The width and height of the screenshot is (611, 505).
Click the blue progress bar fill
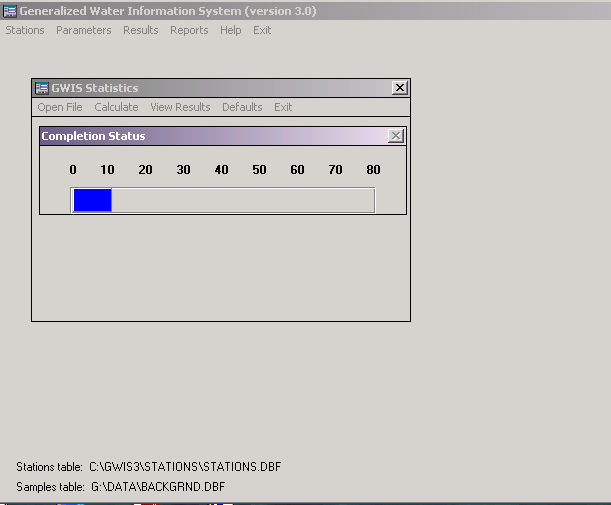92,200
